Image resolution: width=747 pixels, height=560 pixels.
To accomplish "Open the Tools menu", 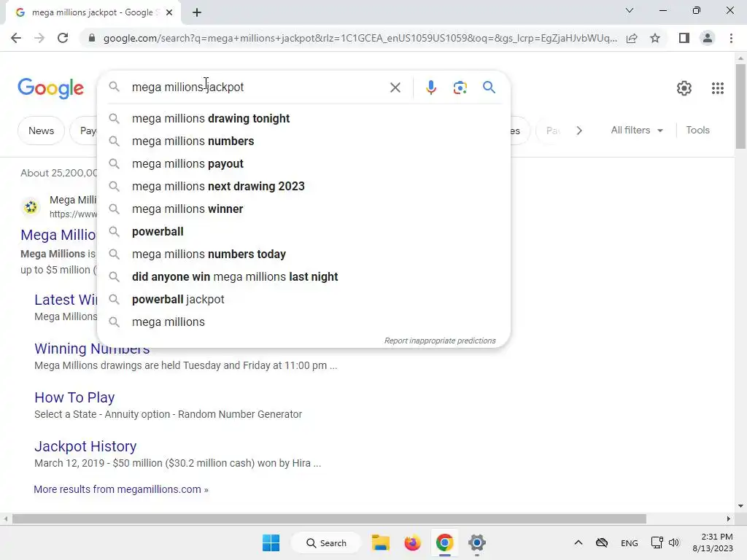I will click(697, 130).
